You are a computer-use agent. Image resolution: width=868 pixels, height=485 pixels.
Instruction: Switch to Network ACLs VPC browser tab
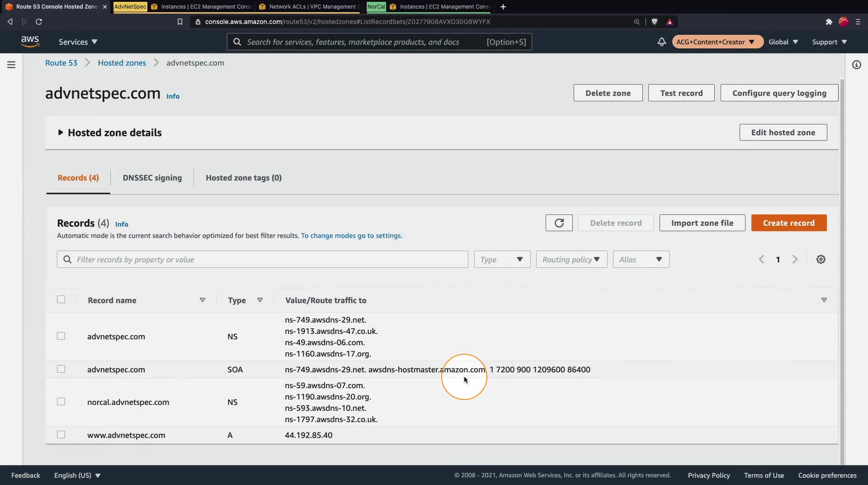(x=311, y=7)
